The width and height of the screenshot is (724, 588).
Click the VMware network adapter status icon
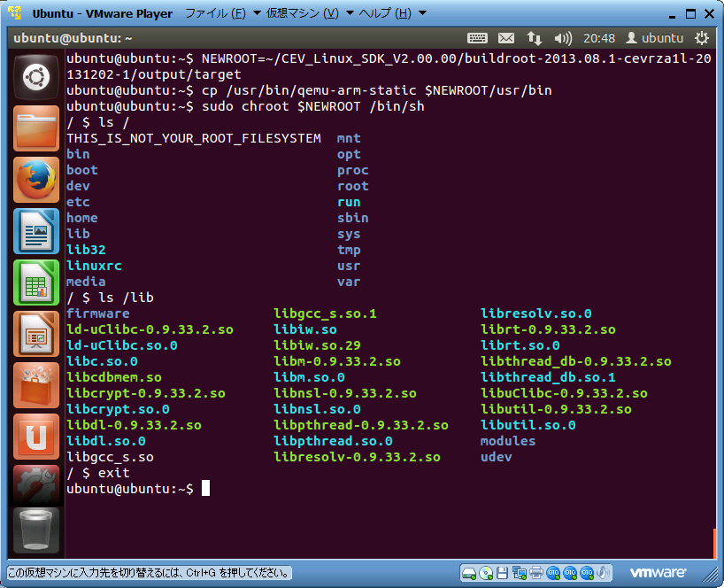[519, 573]
